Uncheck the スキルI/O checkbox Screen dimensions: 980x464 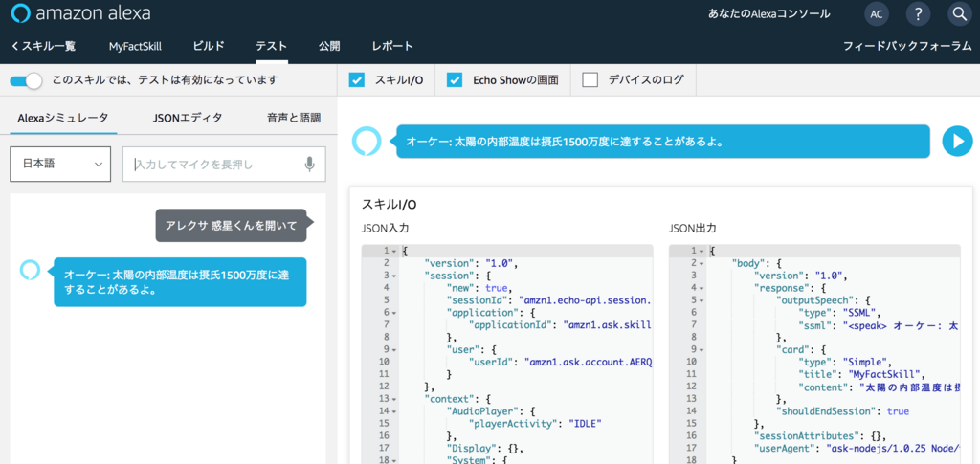coord(356,80)
